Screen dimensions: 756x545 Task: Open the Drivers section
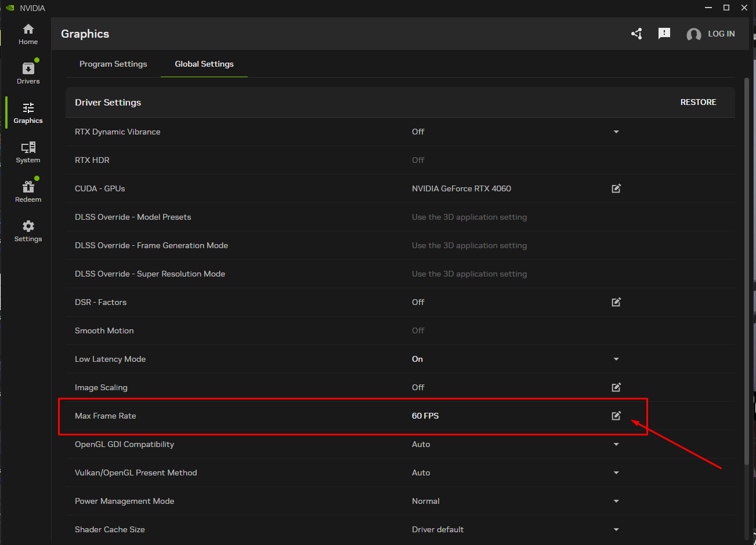point(28,73)
